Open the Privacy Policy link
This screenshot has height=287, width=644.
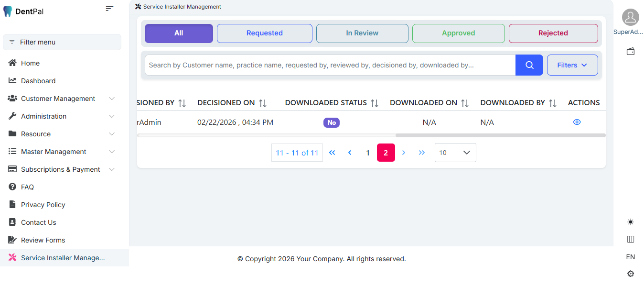(43, 205)
